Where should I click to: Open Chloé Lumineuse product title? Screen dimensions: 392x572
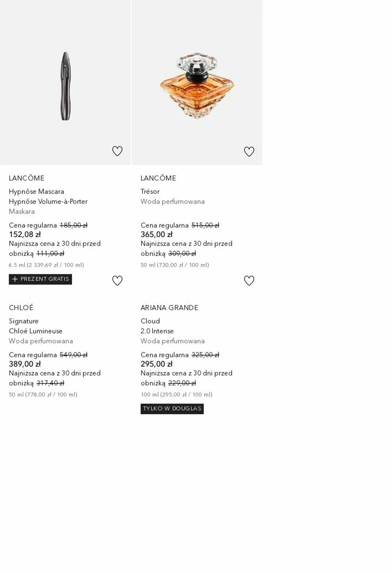tap(35, 331)
